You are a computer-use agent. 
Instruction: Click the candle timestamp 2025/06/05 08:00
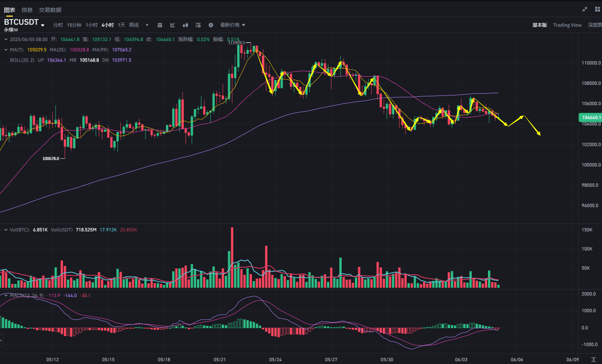[x=29, y=39]
